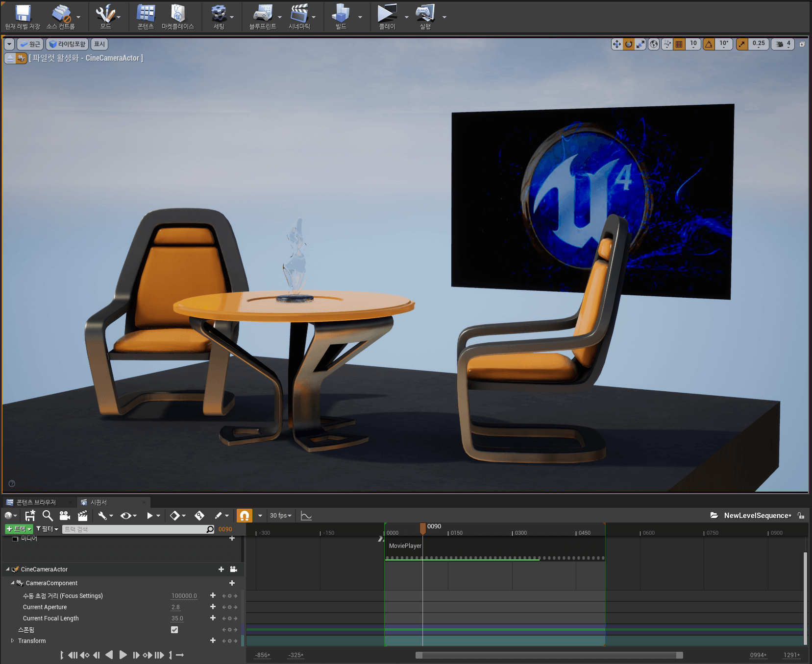Click the track search field

(x=138, y=529)
